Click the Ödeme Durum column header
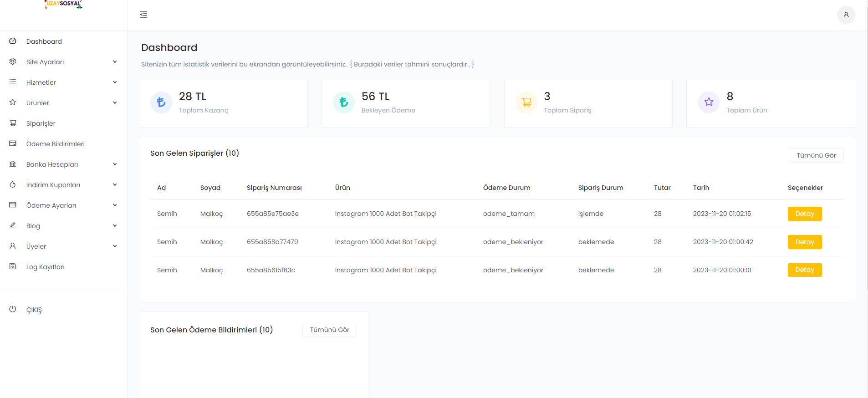The image size is (868, 398). click(x=507, y=188)
